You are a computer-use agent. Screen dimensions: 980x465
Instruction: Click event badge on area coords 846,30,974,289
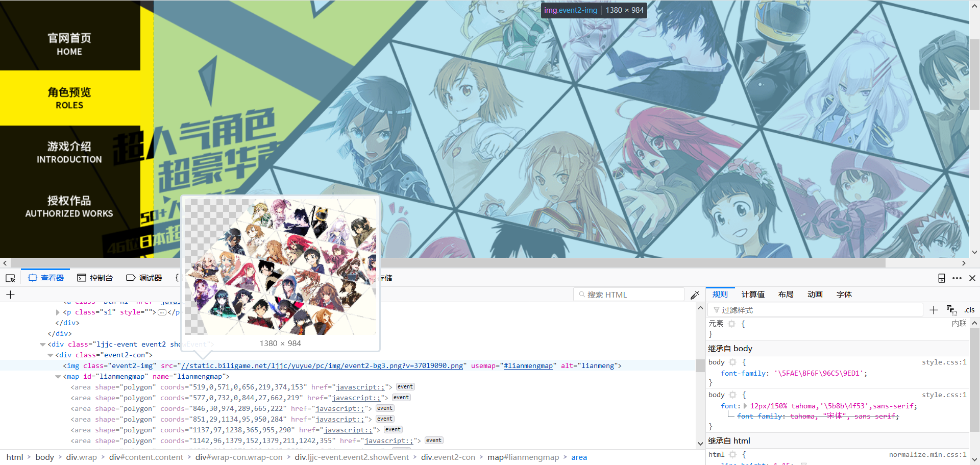[x=385, y=408]
